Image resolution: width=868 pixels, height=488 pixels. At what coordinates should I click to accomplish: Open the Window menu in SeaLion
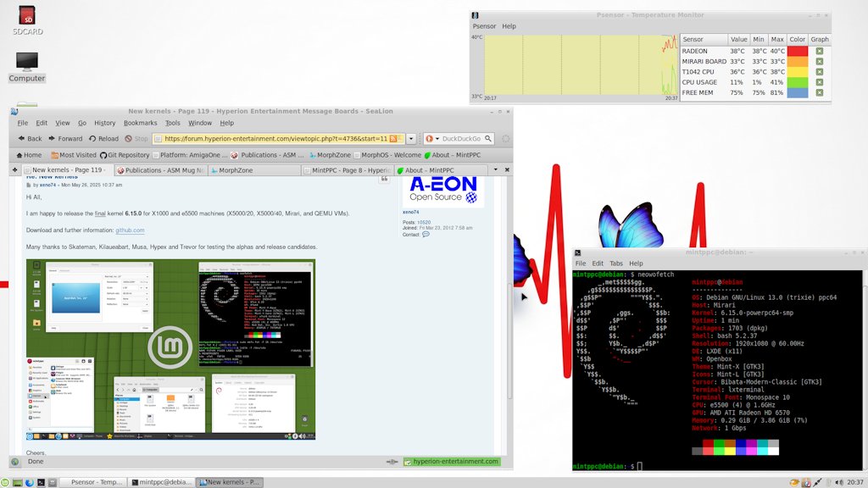click(x=200, y=123)
